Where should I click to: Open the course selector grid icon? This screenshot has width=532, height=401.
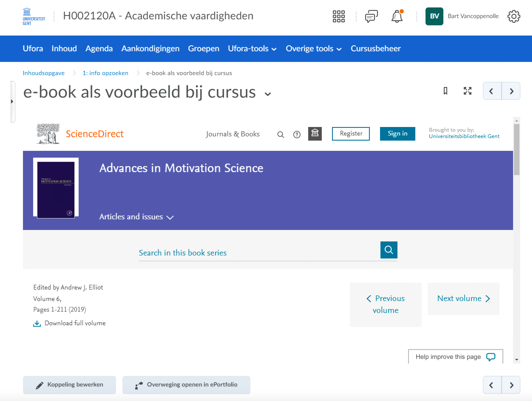(x=339, y=16)
